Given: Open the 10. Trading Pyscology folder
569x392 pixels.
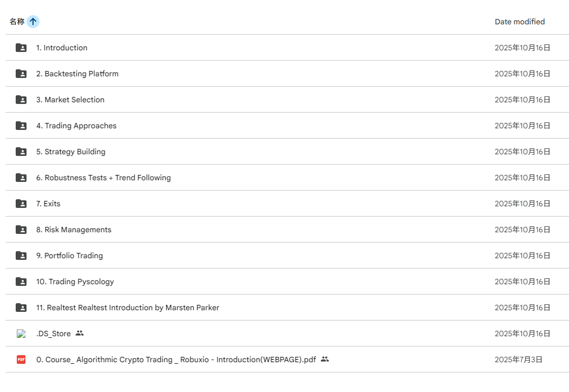Looking at the screenshot, I should pos(75,282).
